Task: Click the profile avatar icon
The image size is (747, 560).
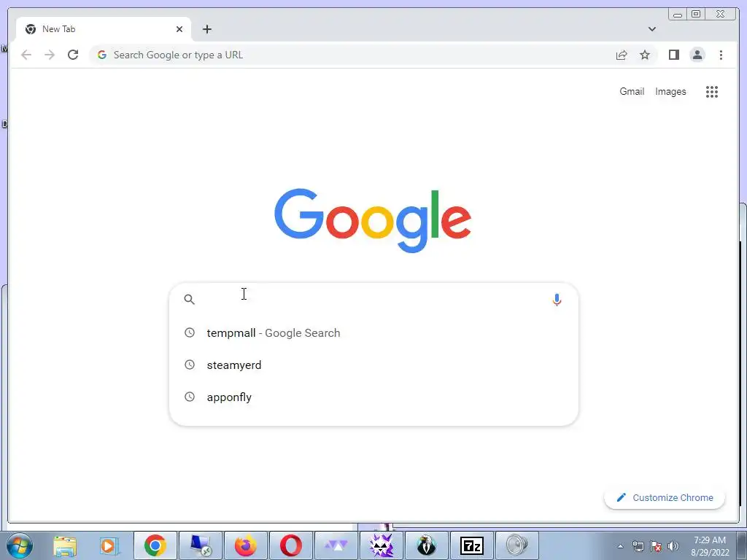Action: 697,55
